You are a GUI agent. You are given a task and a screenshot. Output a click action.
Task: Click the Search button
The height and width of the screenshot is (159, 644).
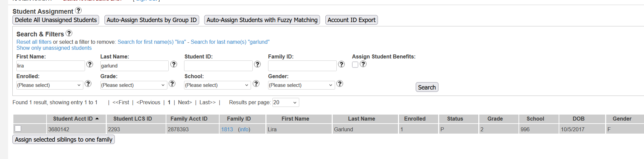[427, 87]
